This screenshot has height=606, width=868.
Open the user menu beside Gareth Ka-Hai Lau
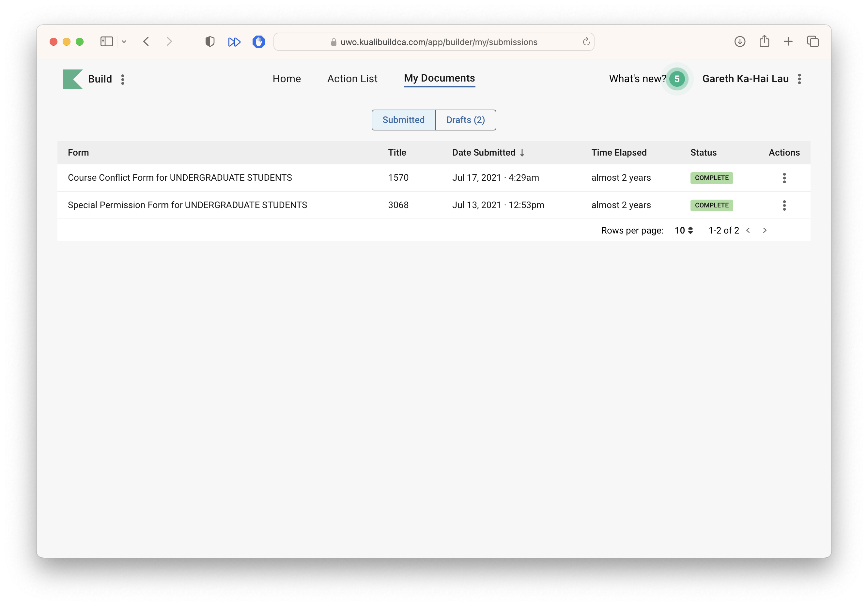coord(799,79)
